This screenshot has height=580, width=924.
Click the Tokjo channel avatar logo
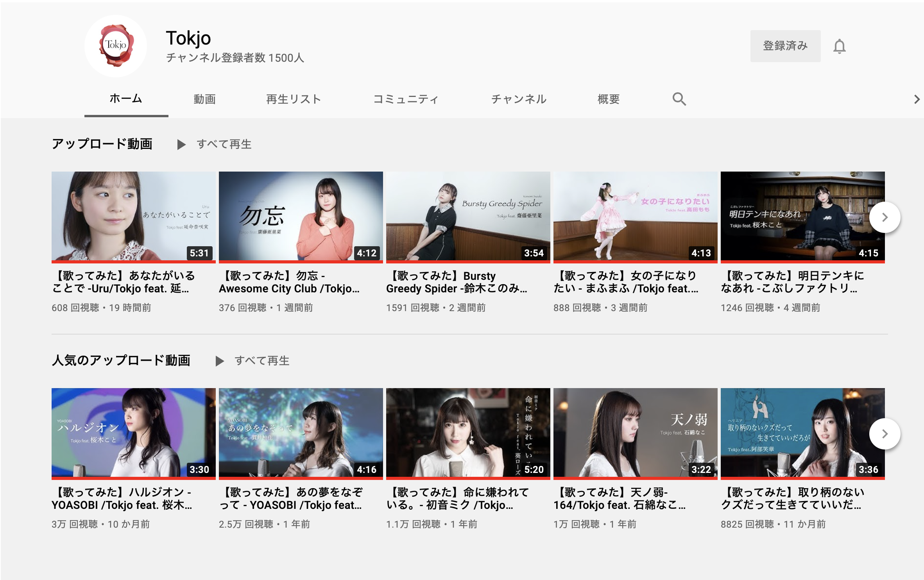116,46
